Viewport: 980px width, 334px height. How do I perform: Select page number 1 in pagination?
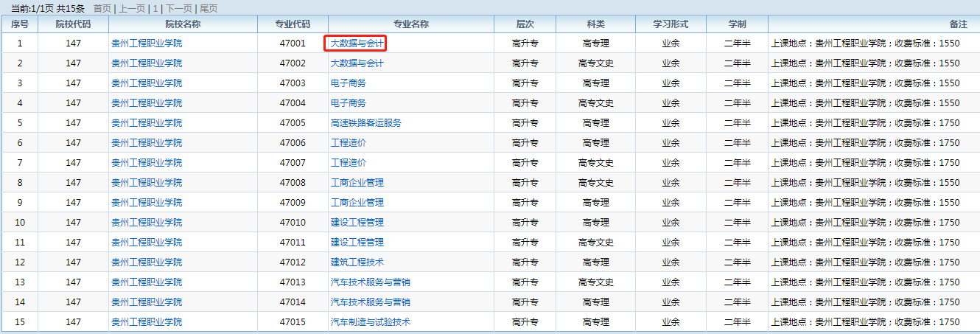(155, 9)
